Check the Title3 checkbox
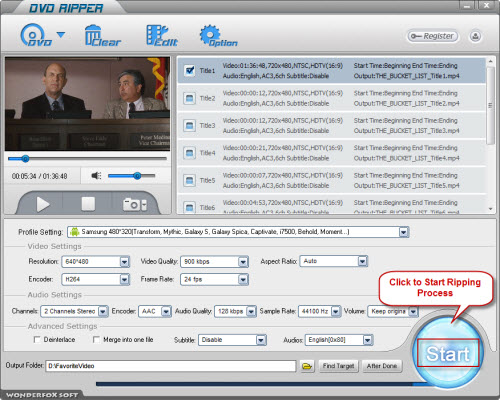 tap(189, 126)
